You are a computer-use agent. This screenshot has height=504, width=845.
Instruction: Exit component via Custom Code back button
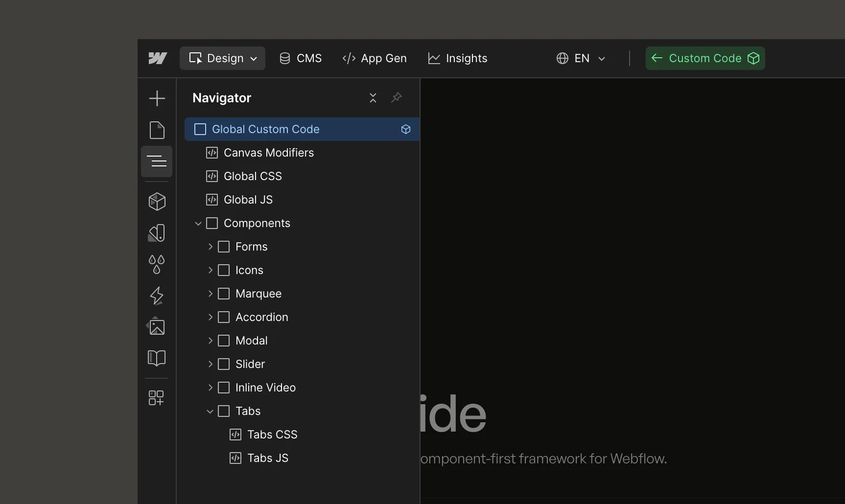(705, 58)
